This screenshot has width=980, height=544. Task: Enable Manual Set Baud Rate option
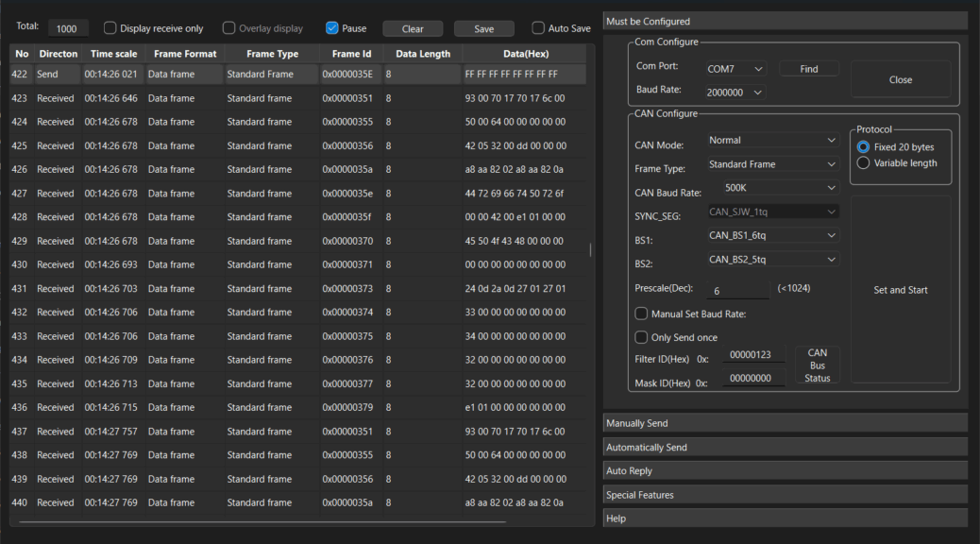[642, 314]
